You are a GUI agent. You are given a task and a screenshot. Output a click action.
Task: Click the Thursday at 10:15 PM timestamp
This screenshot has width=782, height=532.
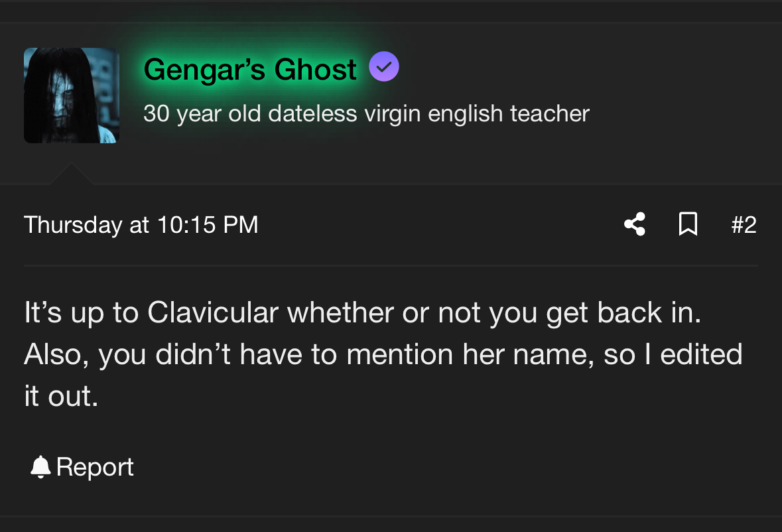pyautogui.click(x=141, y=225)
